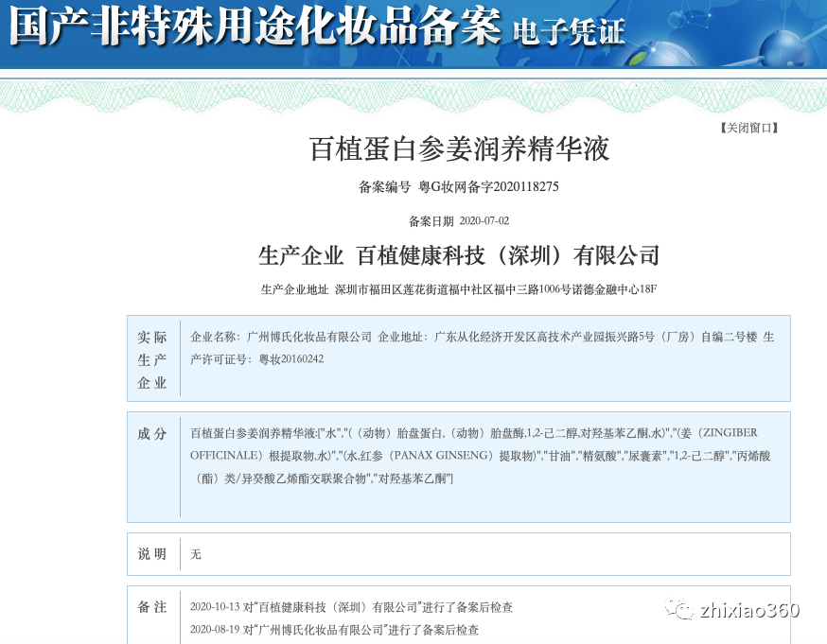Click ingredient text ZINGIBER OFFICINALE 根提取物

tap(474, 444)
